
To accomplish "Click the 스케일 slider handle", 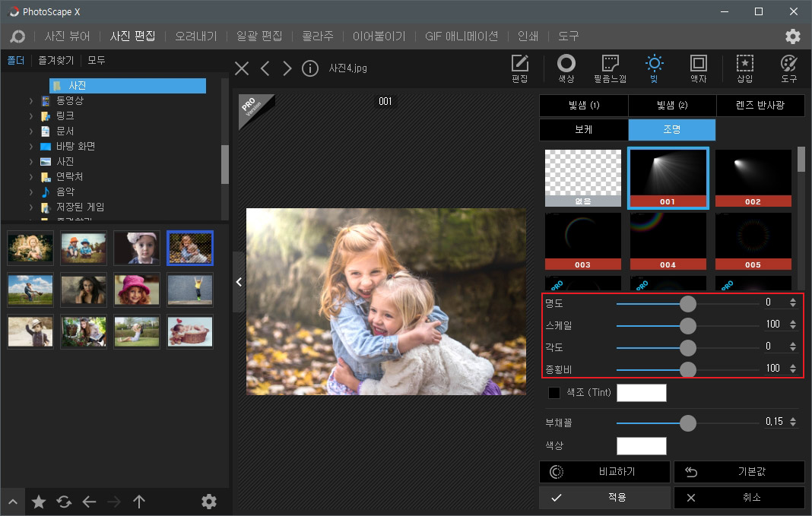I will [688, 325].
